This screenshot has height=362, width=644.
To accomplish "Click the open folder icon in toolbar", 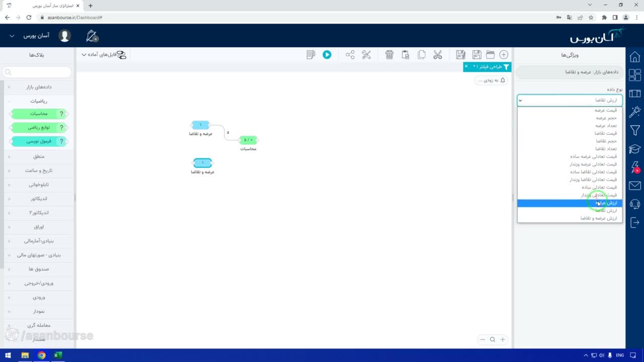I will 490,55.
